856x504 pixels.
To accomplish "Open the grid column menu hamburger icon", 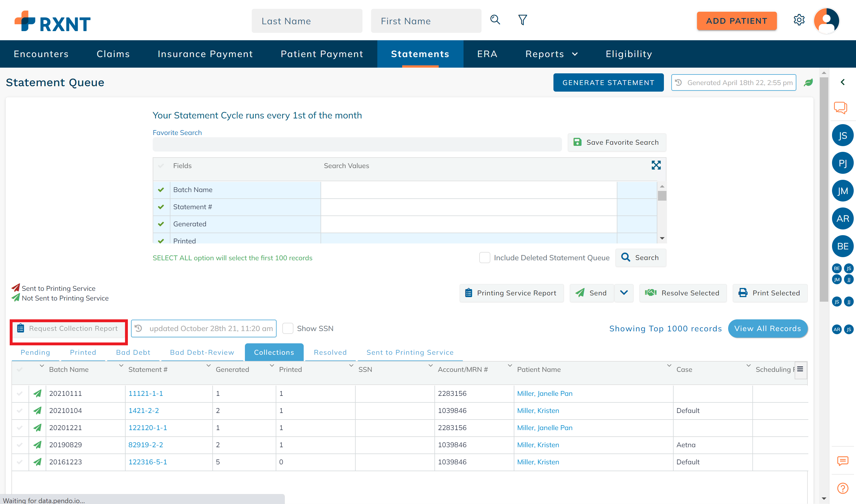I will click(x=800, y=369).
